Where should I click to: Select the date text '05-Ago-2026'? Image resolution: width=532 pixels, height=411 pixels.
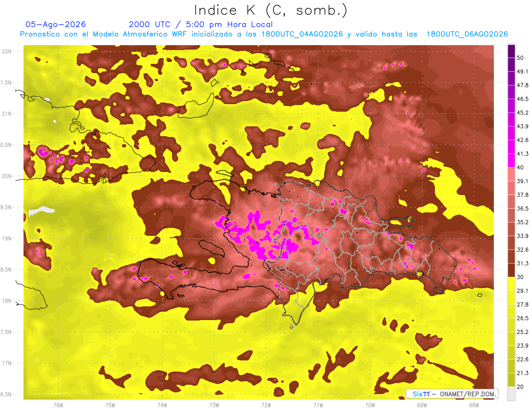click(56, 24)
